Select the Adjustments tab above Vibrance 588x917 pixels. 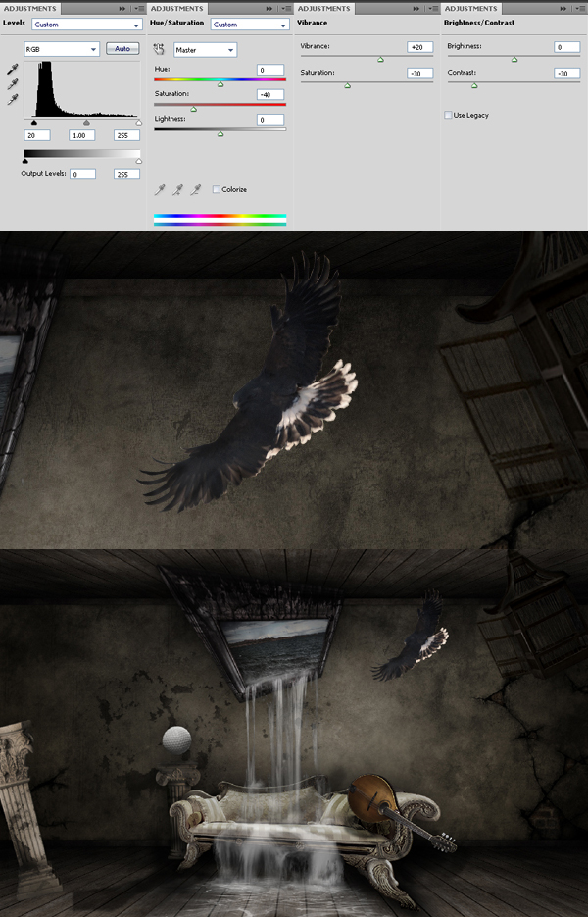pyautogui.click(x=323, y=8)
